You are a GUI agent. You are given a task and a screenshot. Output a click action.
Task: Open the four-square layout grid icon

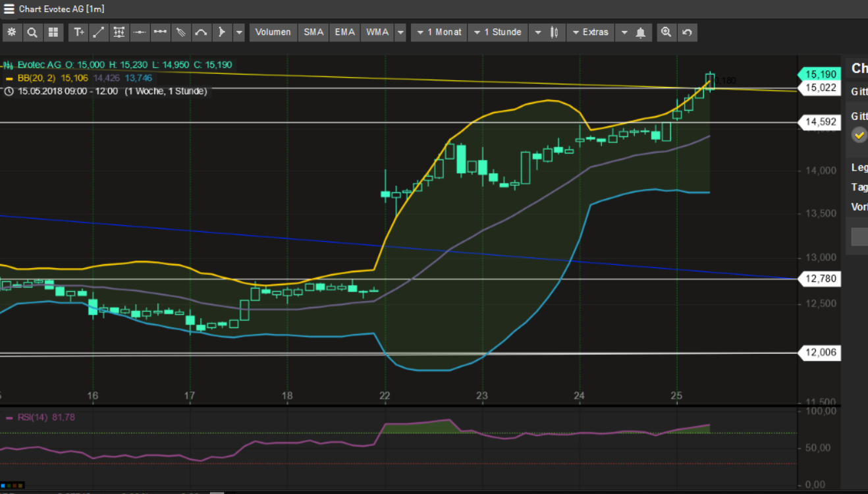[x=53, y=32]
